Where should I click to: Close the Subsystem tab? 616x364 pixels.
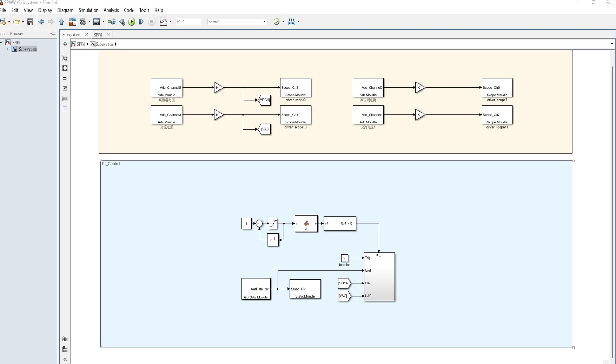[86, 35]
